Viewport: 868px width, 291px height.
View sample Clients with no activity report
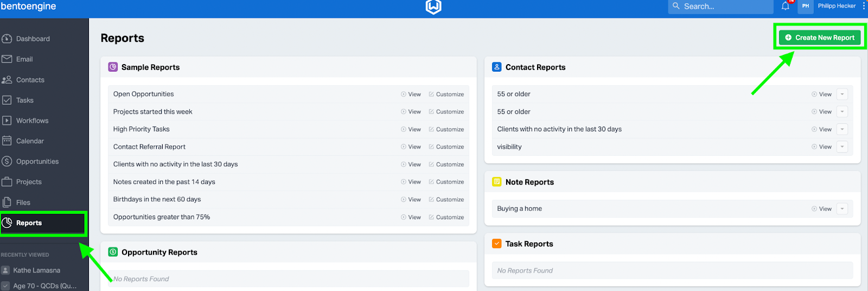tap(411, 165)
